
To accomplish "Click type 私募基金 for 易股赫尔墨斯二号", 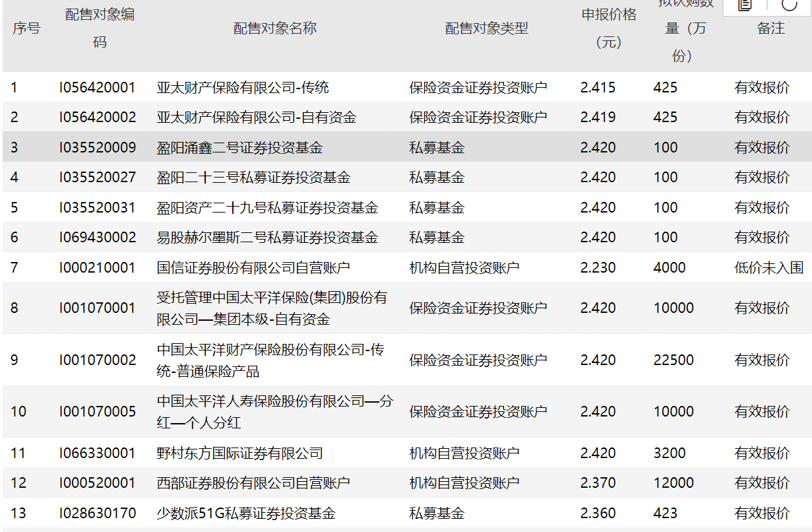I will (437, 237).
